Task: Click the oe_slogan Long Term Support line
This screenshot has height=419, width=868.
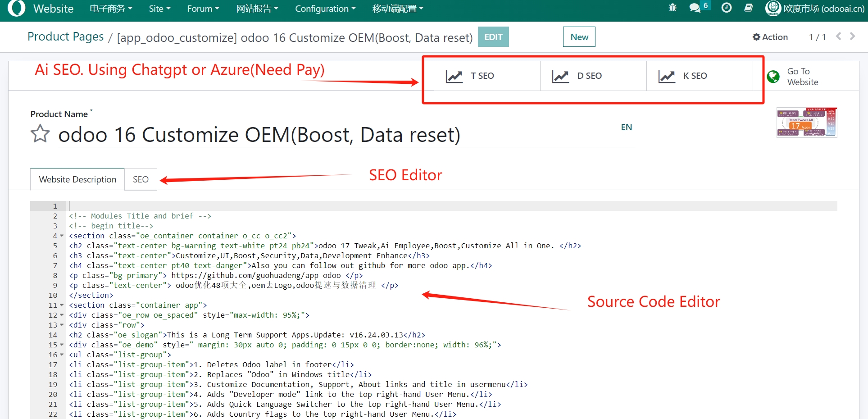Action: coord(247,335)
